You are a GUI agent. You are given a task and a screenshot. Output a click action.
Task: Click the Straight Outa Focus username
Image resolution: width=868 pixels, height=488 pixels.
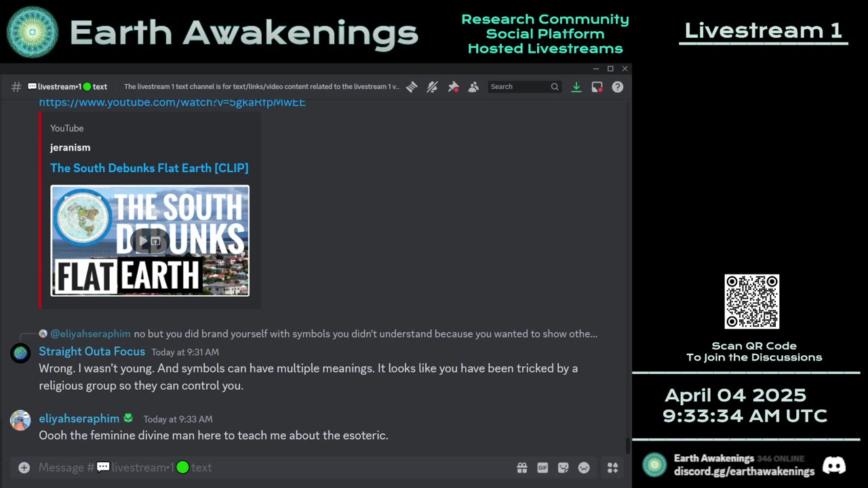tap(92, 352)
